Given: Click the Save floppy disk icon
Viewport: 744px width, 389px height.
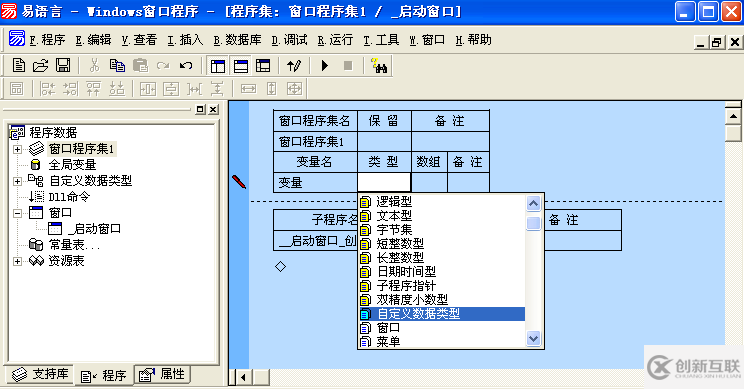Looking at the screenshot, I should (x=63, y=65).
